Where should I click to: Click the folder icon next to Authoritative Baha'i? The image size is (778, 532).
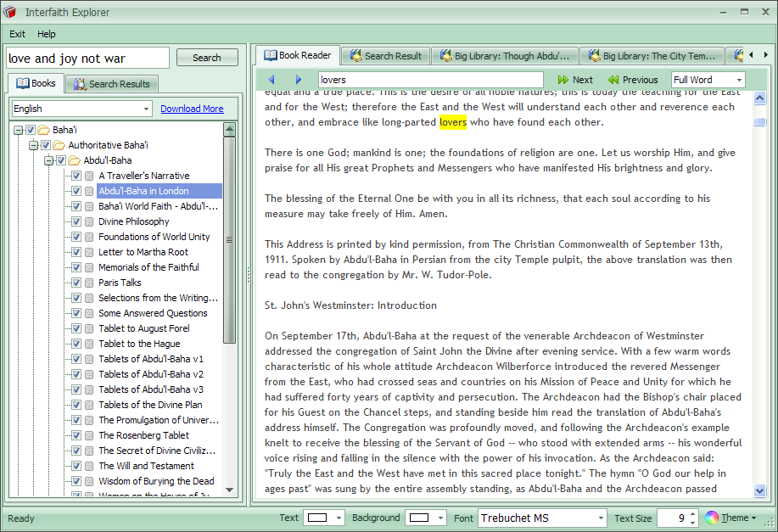[x=59, y=145]
